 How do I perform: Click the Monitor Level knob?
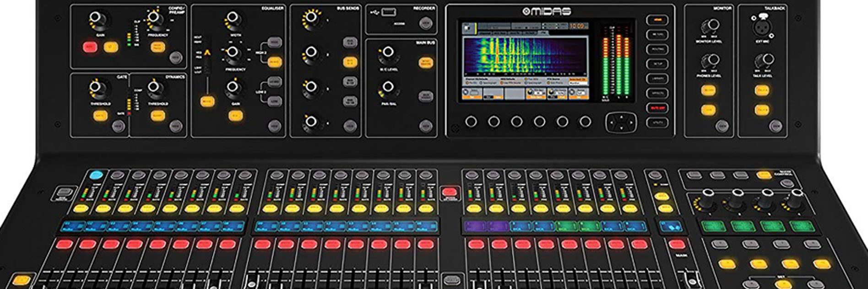tap(710, 25)
